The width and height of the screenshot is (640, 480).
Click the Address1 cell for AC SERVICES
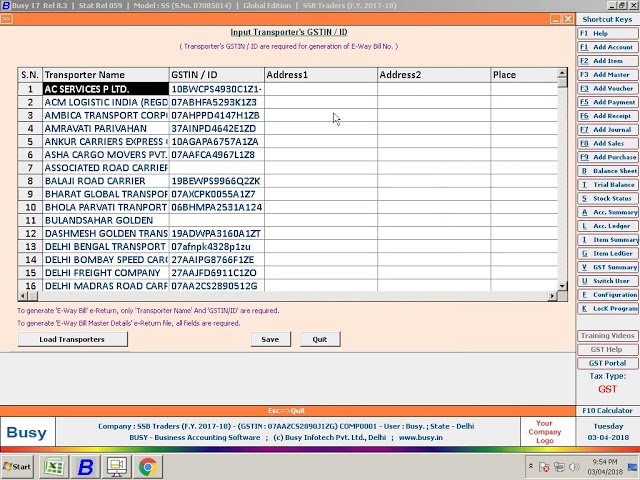320,89
